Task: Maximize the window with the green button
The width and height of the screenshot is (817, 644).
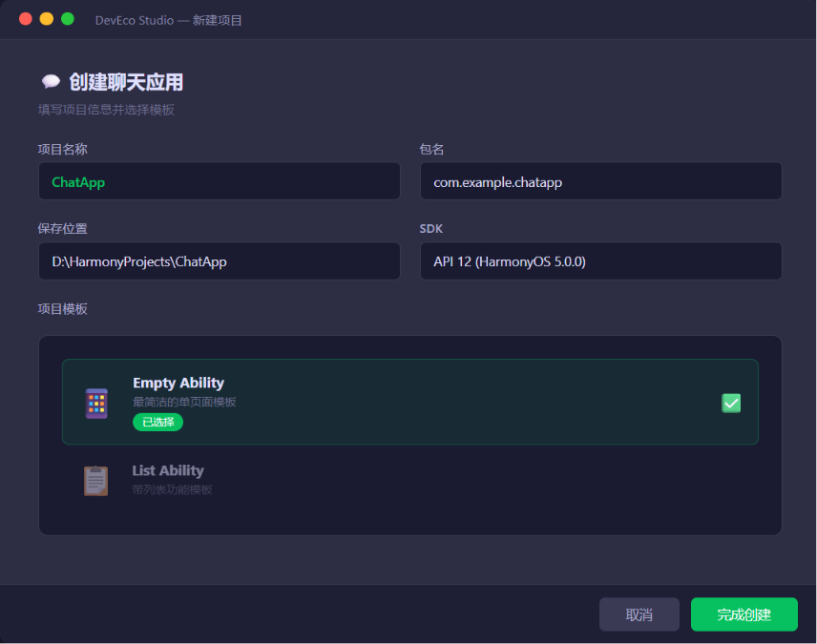Action: 67,19
